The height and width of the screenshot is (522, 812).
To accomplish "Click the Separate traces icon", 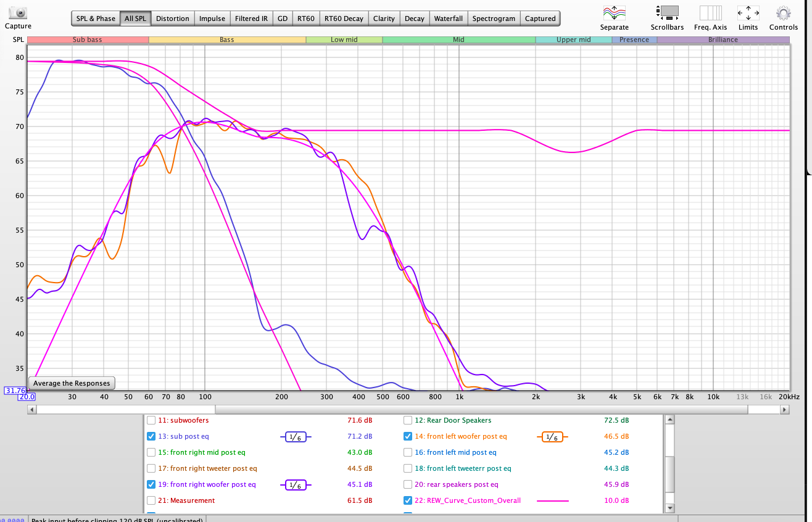I will [x=614, y=12].
